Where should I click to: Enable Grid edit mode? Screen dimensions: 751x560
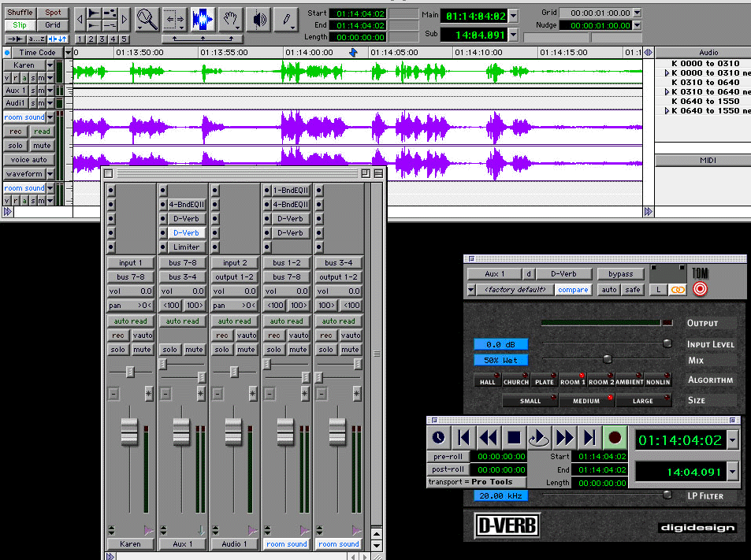(x=53, y=25)
